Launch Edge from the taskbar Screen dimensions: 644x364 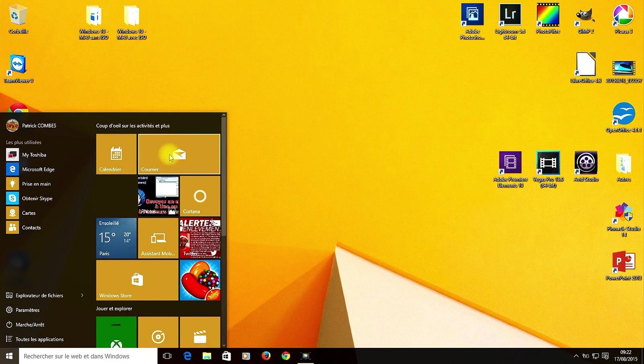click(x=187, y=356)
